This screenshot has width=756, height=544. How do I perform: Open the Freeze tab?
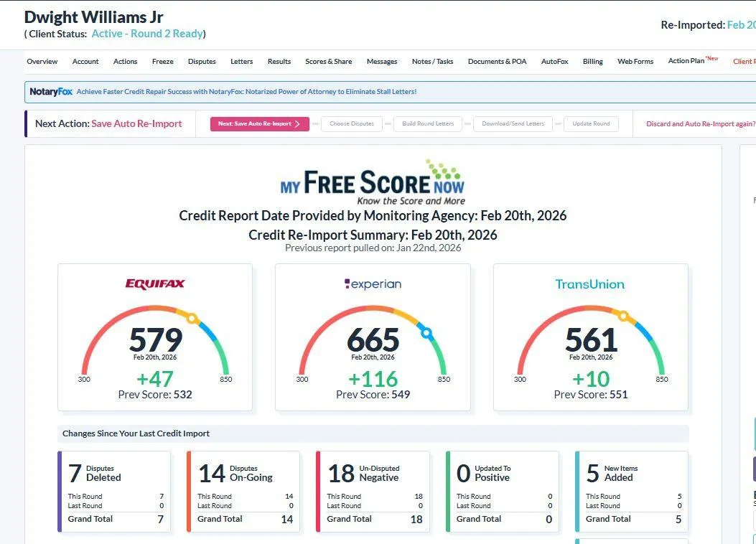(x=162, y=61)
